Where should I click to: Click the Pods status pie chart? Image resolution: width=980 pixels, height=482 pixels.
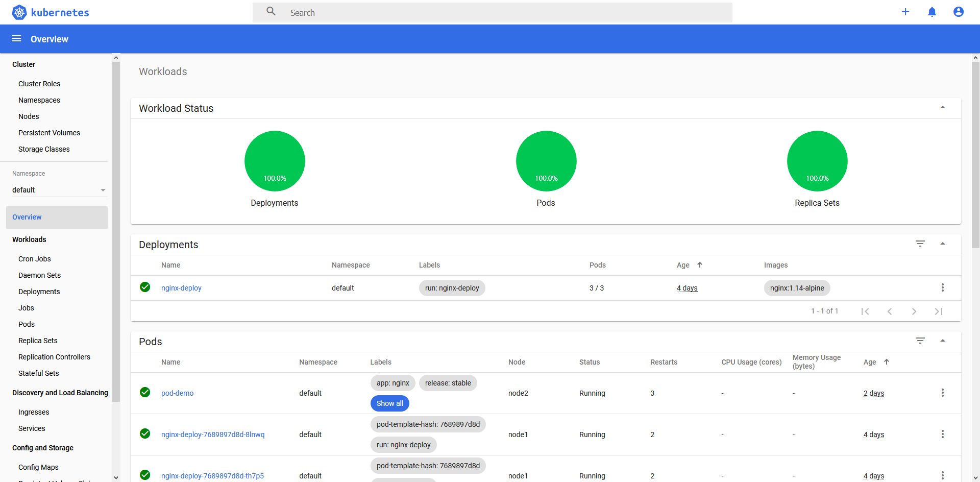546,161
